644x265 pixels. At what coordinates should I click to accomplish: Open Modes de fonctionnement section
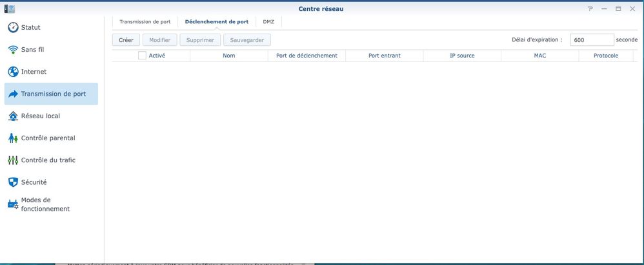52,204
